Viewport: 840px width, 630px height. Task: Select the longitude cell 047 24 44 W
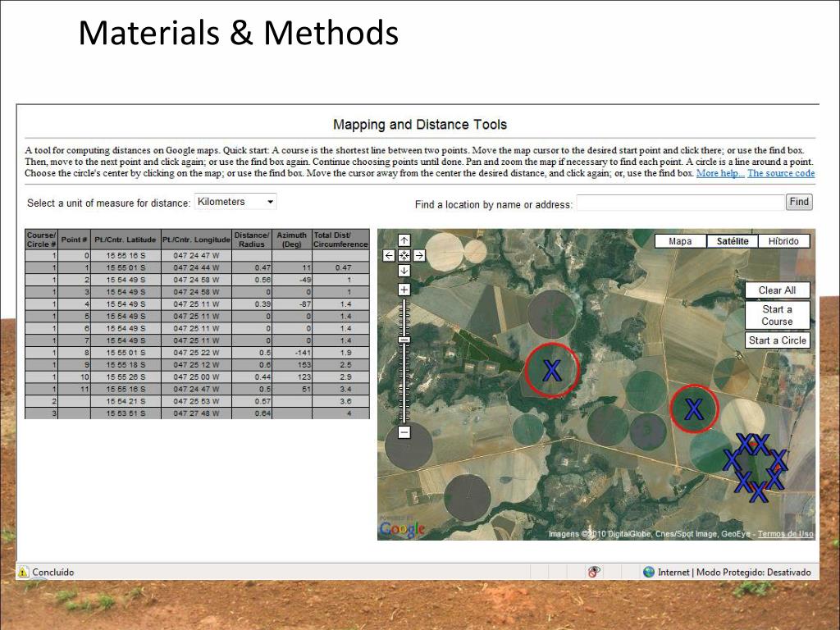coord(196,268)
